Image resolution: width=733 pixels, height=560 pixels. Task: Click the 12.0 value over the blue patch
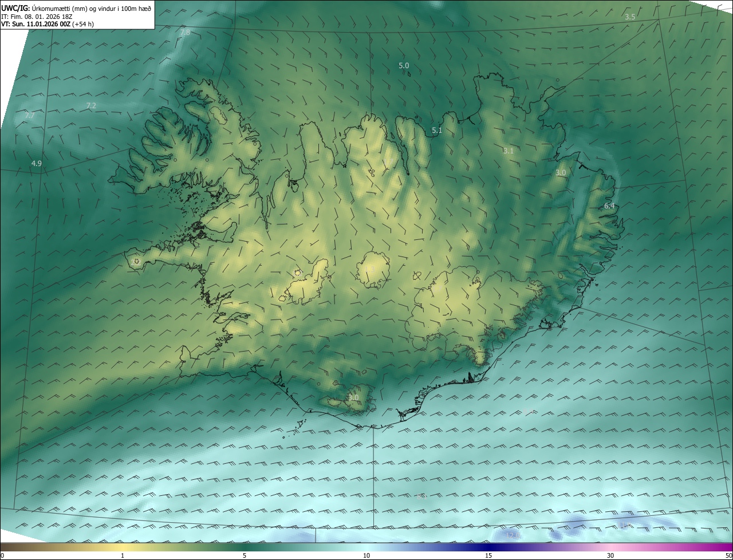pyautogui.click(x=513, y=535)
